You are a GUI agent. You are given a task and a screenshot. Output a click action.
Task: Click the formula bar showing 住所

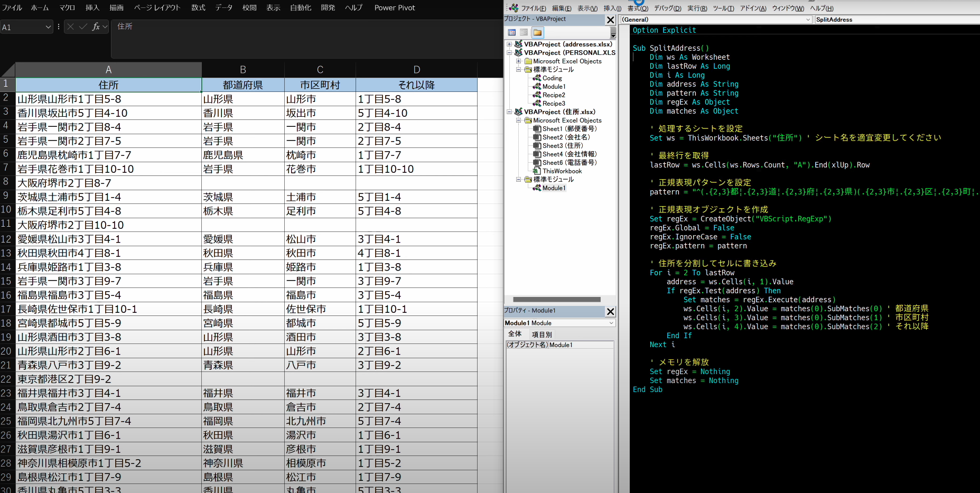[x=306, y=39]
